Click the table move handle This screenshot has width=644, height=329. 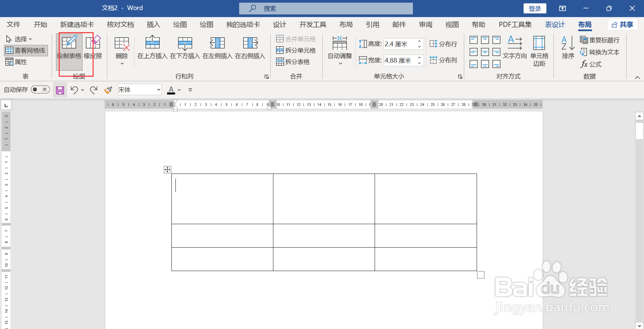point(167,170)
